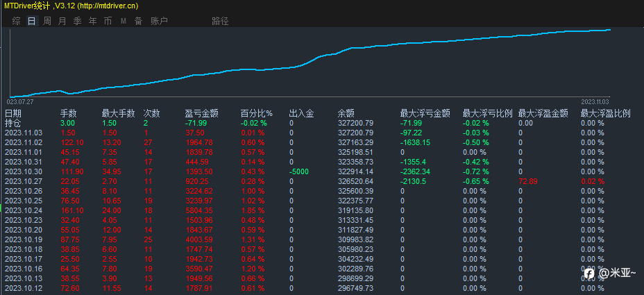Click the 1.85 % percentage cell
Viewport: 644px width, 295px height.
pyautogui.click(x=253, y=210)
